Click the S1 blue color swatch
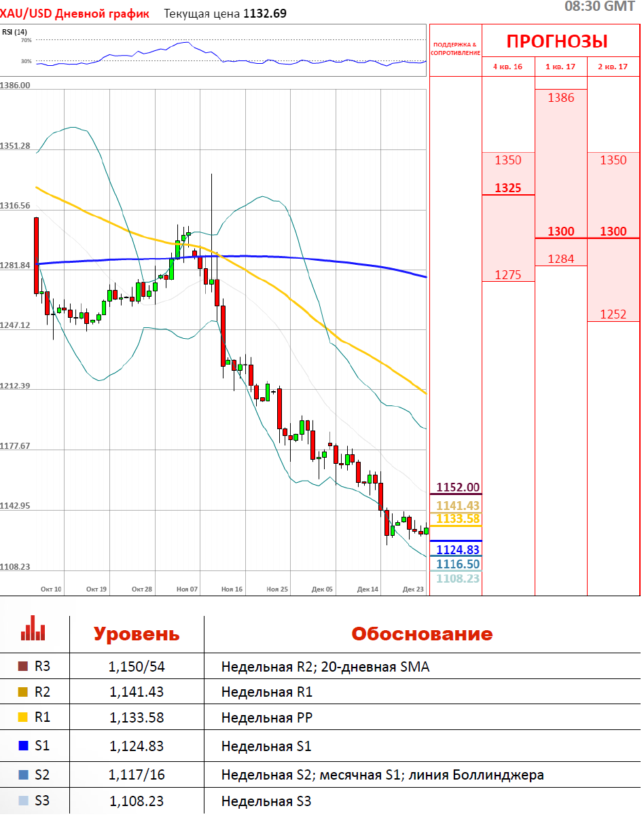 [x=23, y=746]
